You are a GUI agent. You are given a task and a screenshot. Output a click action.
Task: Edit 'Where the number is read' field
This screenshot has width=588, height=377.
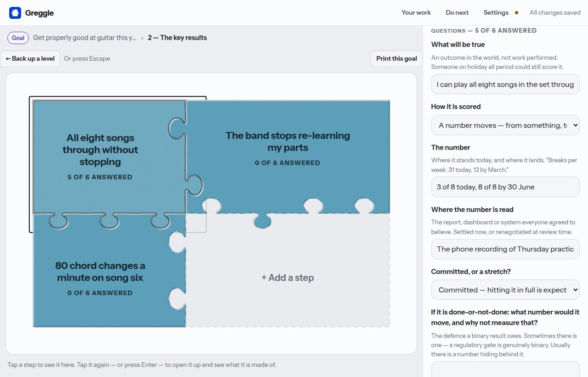pyautogui.click(x=505, y=249)
